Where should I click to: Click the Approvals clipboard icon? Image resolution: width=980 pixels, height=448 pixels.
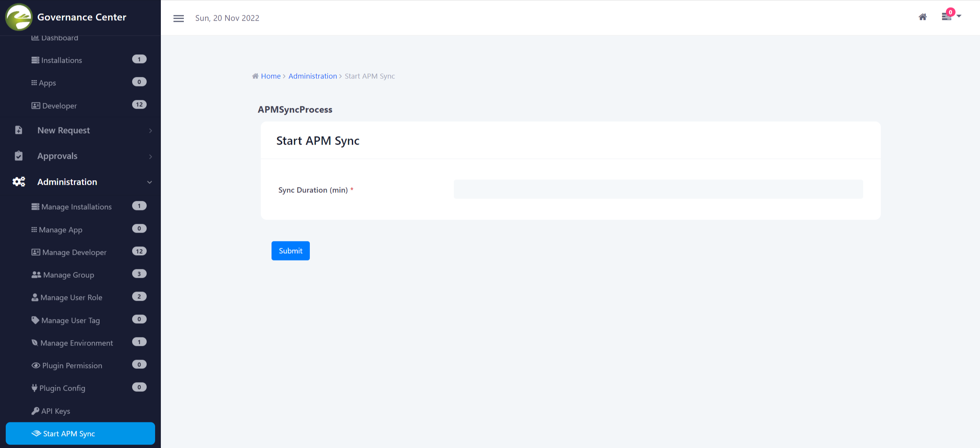coord(18,156)
